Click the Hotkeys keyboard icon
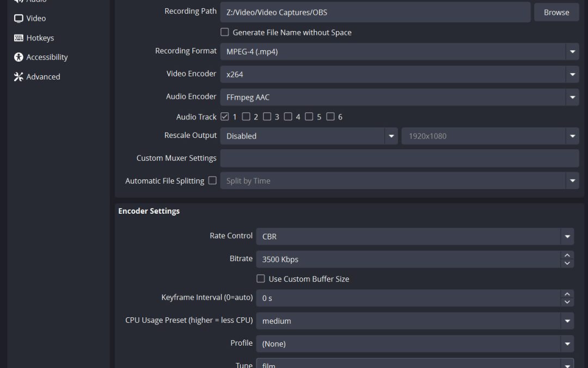This screenshot has height=368, width=588. point(19,38)
